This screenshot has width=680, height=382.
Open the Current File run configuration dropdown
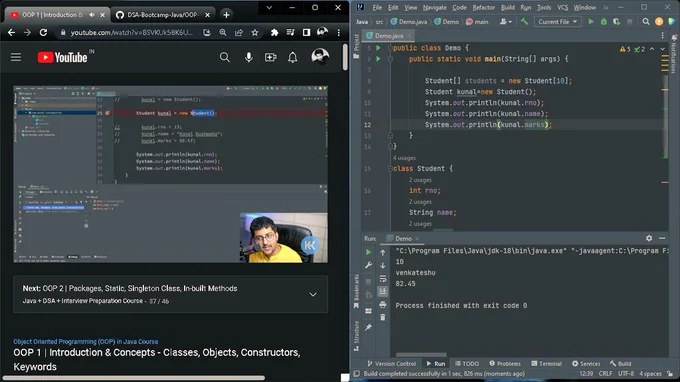point(558,22)
